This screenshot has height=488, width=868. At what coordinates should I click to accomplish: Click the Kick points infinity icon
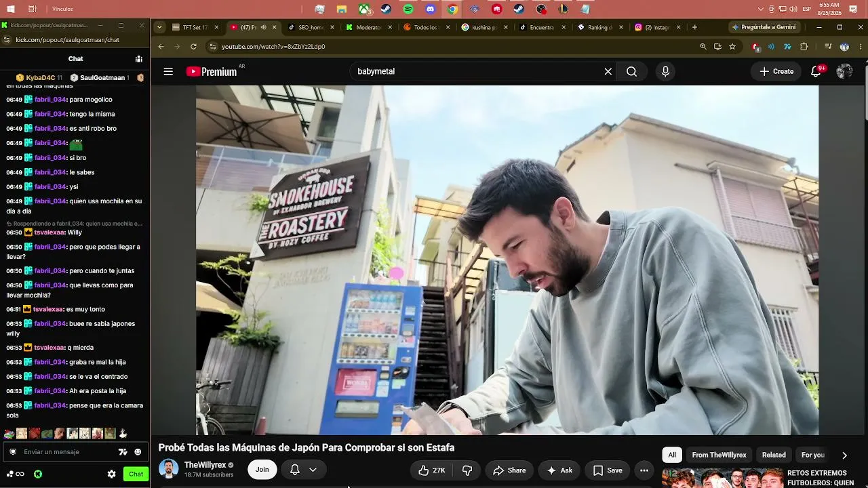pyautogui.click(x=20, y=474)
